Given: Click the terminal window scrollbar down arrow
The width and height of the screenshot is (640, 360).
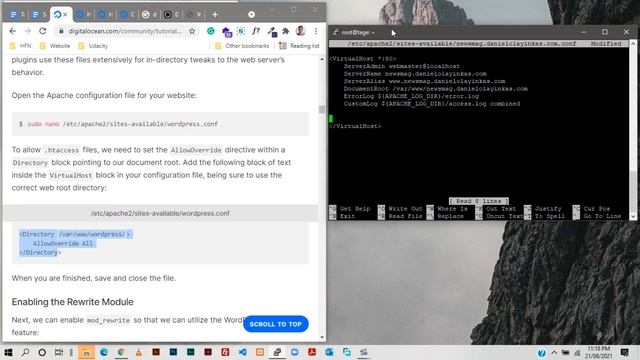Looking at the screenshot, I should click(x=633, y=216).
